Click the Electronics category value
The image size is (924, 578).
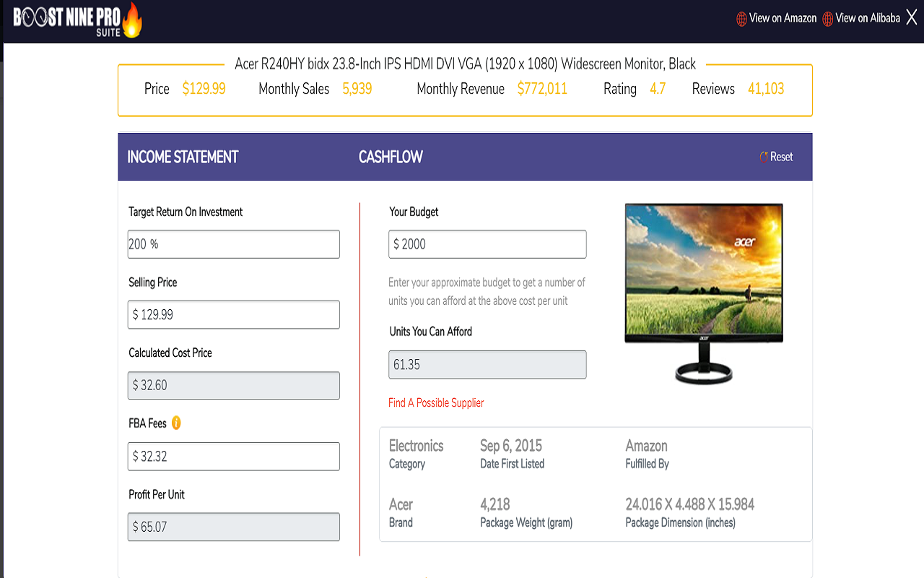click(416, 446)
